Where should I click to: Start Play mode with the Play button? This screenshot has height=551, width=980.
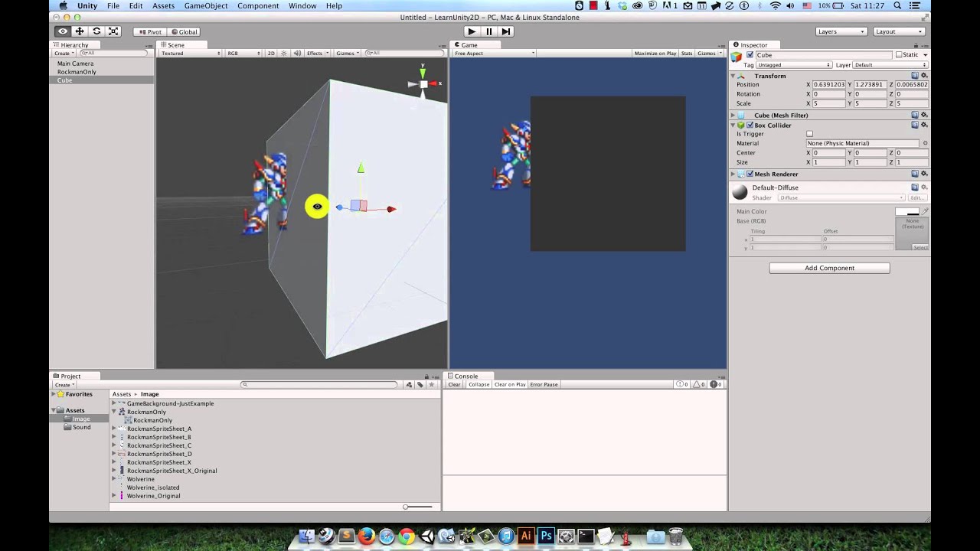[472, 31]
